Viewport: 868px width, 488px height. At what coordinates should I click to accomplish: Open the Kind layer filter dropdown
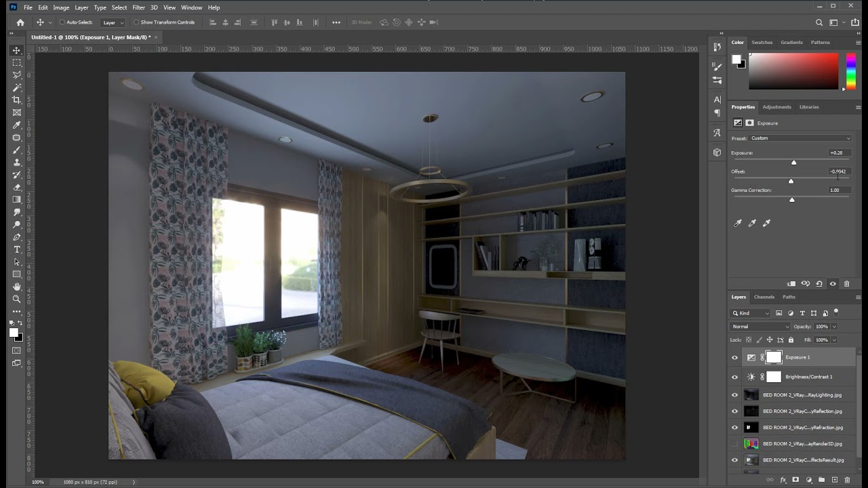751,313
